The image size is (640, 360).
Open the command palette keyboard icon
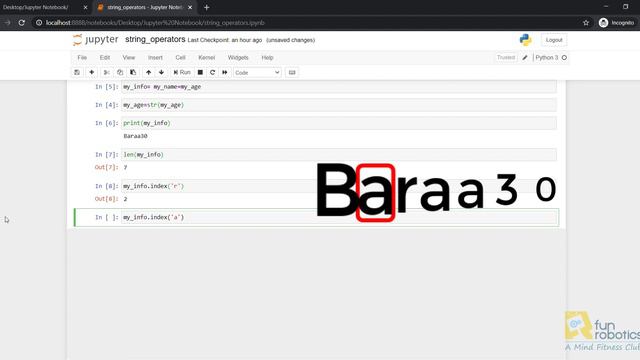[x=292, y=72]
